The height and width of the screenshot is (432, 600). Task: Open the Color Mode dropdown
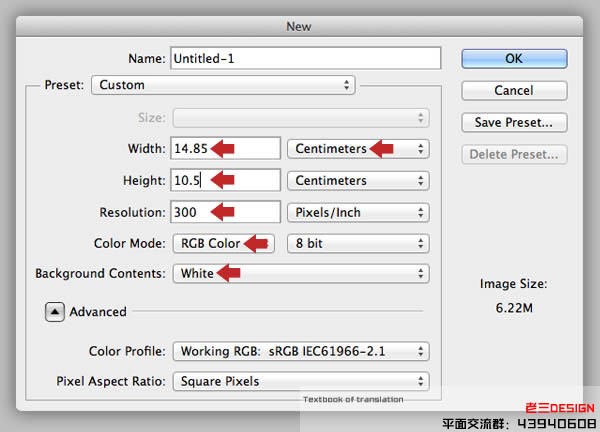(x=225, y=243)
